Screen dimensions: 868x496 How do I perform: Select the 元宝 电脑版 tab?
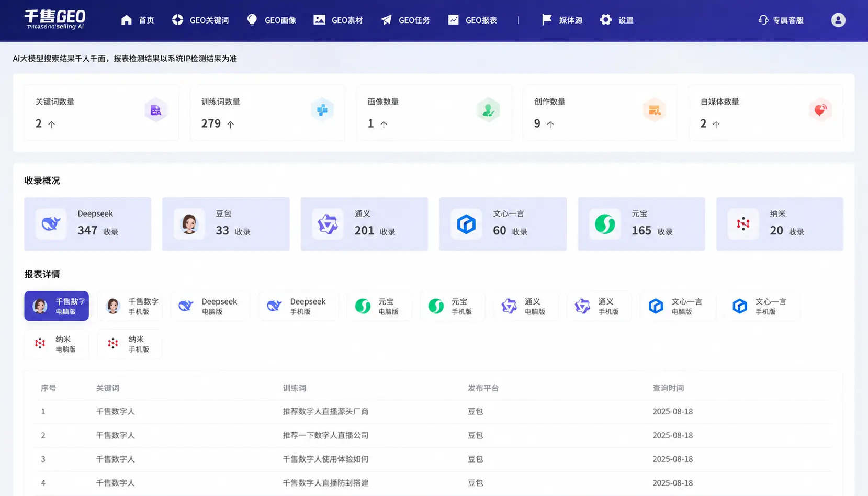click(x=379, y=306)
